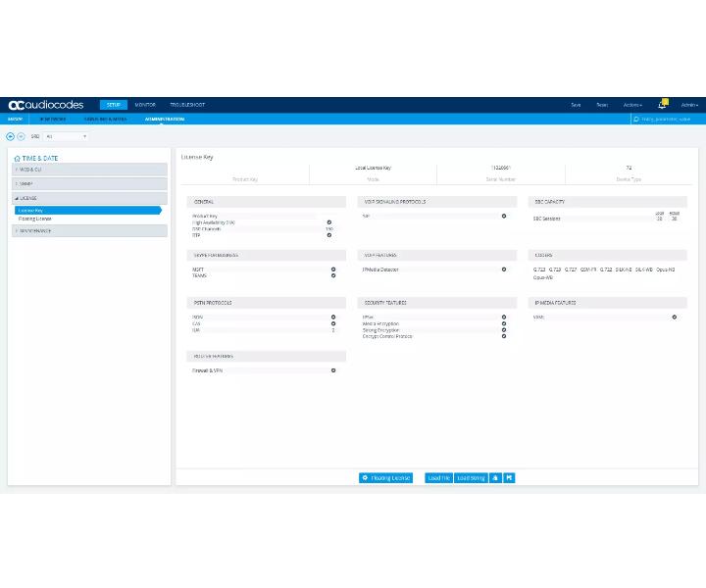Click the AudioCodes logo
This screenshot has height=588, width=706.
(x=46, y=105)
